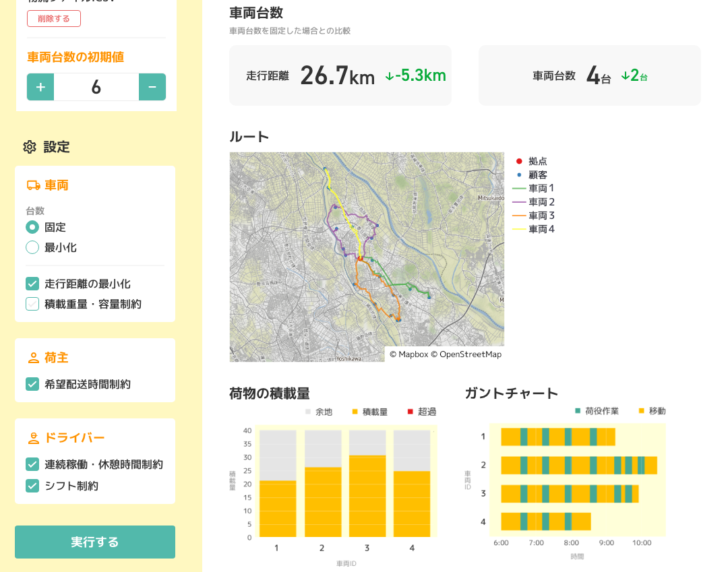
Task: Toggle 走行距離の最小化 checkbox
Action: [x=32, y=284]
